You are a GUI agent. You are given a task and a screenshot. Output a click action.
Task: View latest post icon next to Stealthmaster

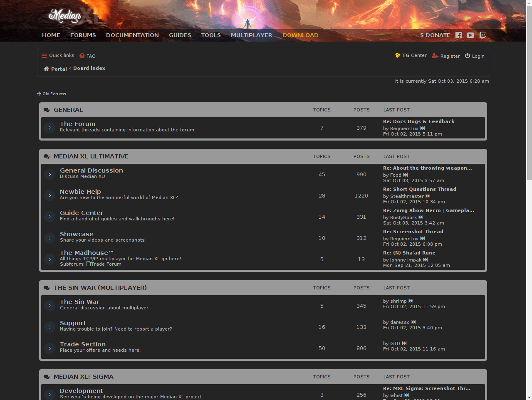pos(428,196)
